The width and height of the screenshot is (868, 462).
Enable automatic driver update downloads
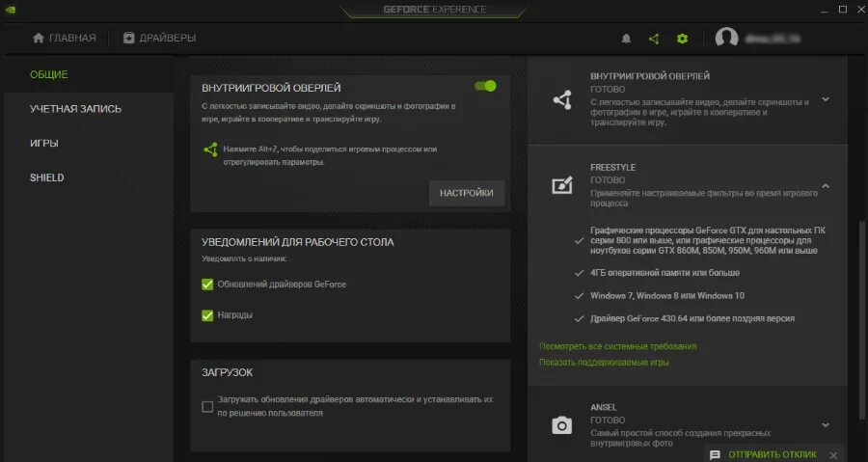(207, 407)
